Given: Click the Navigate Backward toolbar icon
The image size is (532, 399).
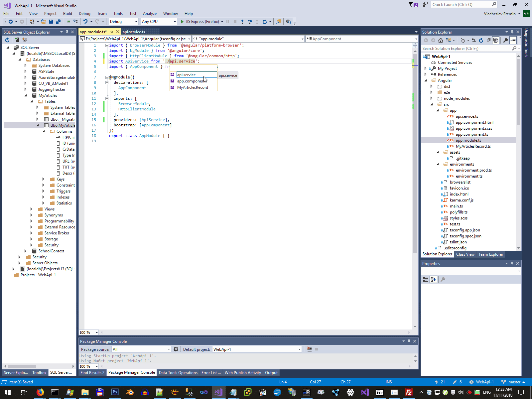Looking at the screenshot, I should pos(11,22).
